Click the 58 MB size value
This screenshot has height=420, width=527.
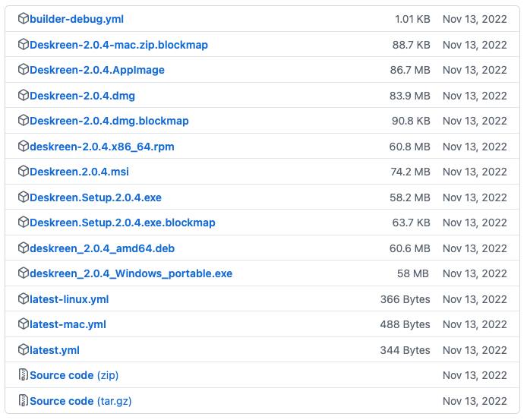coord(413,273)
